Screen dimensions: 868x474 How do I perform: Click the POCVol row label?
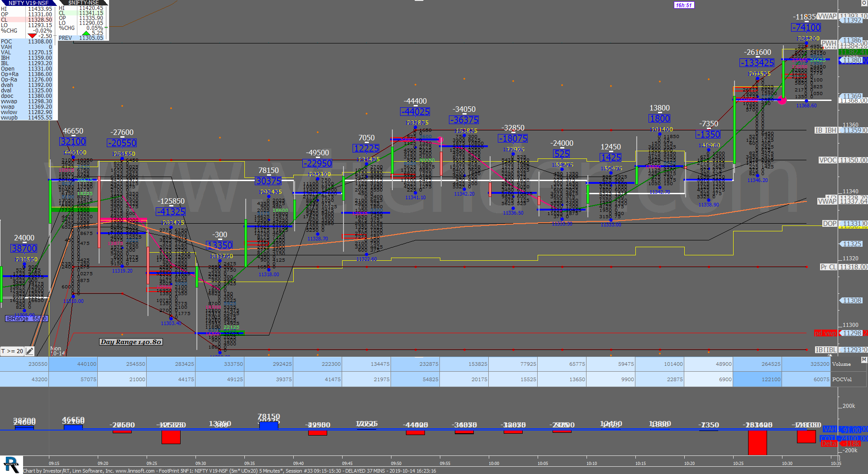coord(842,379)
